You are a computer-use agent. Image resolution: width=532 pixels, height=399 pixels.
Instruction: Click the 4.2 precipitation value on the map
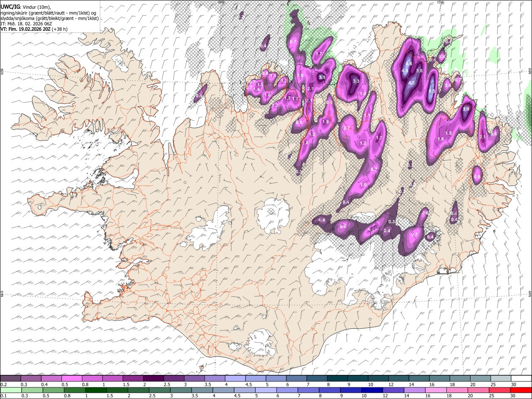412,83
